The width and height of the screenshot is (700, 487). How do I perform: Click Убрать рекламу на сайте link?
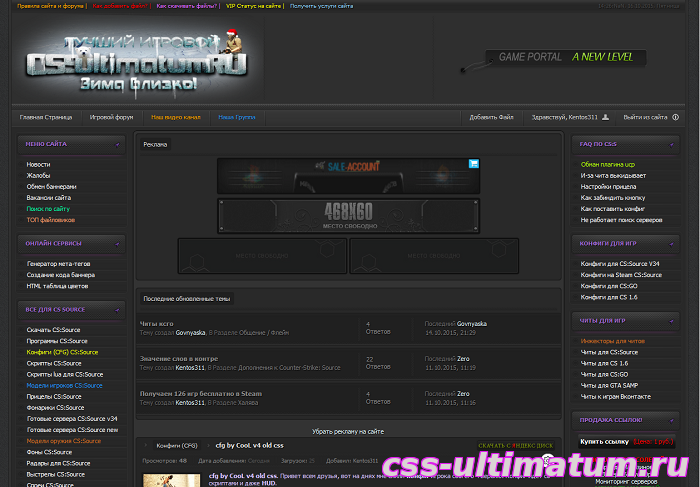348,432
